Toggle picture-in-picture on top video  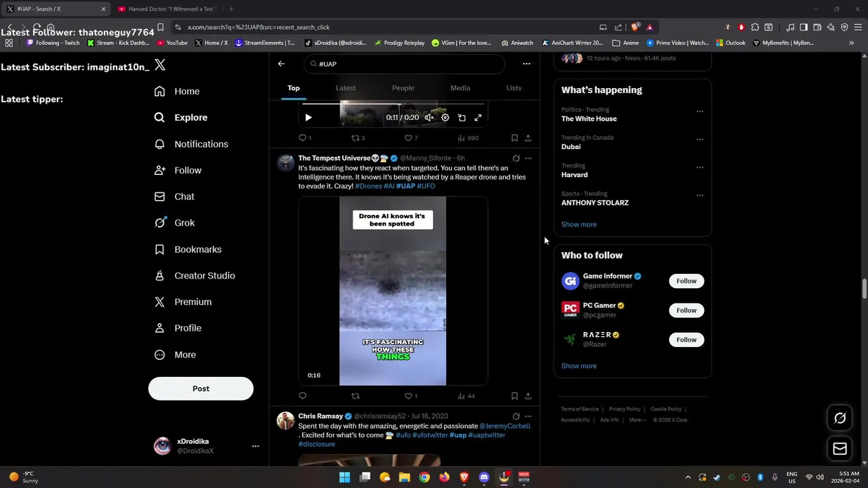[462, 117]
